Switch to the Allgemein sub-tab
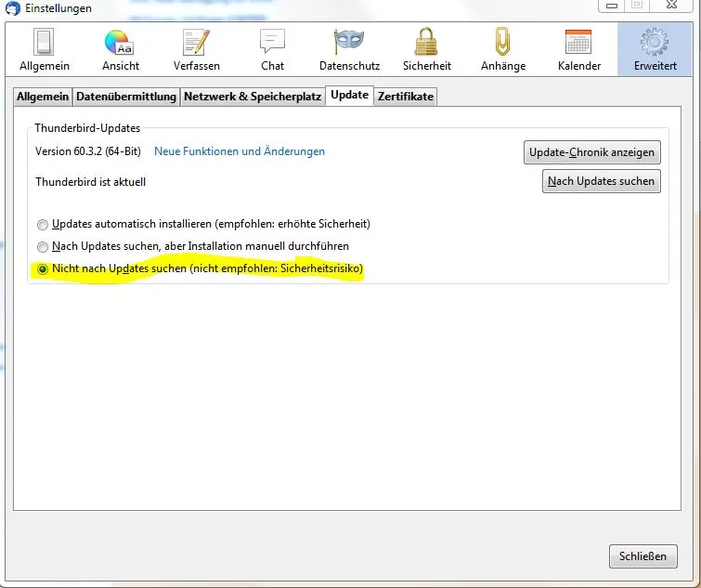This screenshot has width=701, height=588. pos(43,97)
